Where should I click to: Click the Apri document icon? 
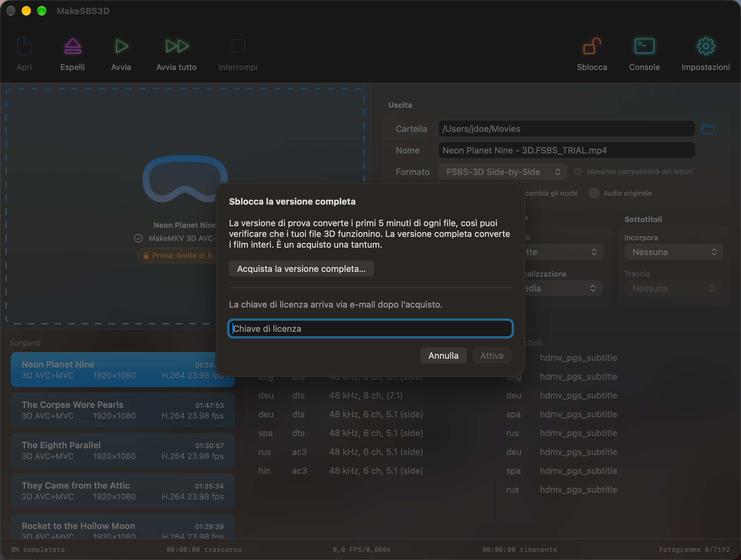[24, 46]
